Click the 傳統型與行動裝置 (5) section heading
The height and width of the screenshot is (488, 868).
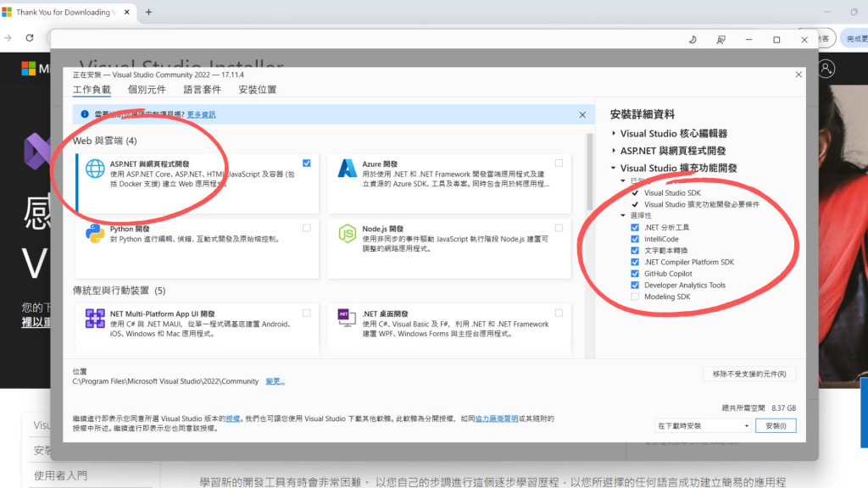tap(119, 291)
